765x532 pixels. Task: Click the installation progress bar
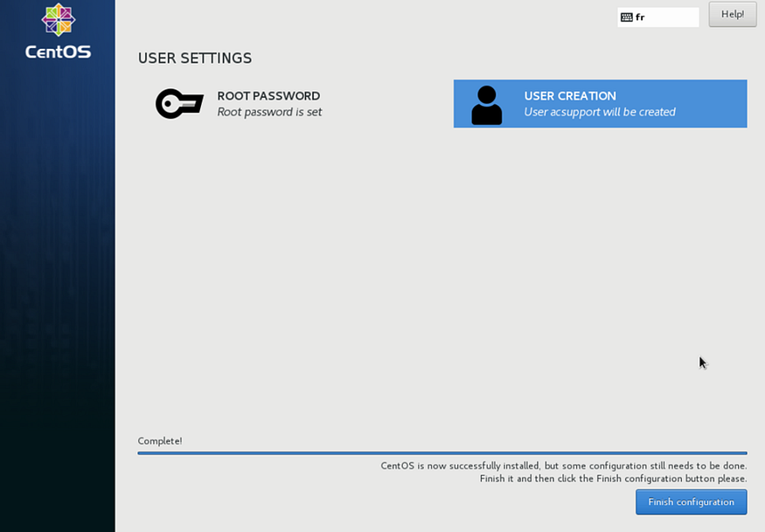[x=442, y=453]
